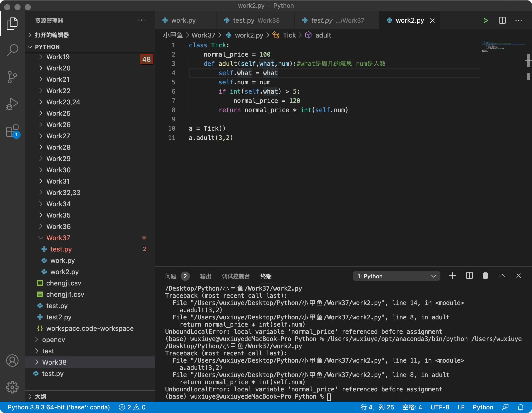The image size is (532, 413).
Task: Create a new terminal with plus icon
Action: tap(452, 276)
